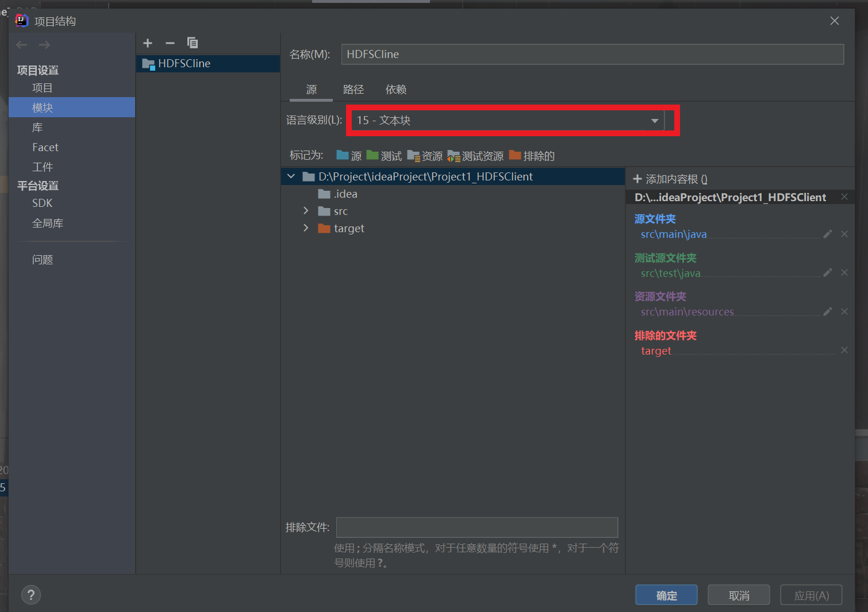This screenshot has height=612, width=868.
Task: Mark folder as 源 (Sources)
Action: pos(349,156)
